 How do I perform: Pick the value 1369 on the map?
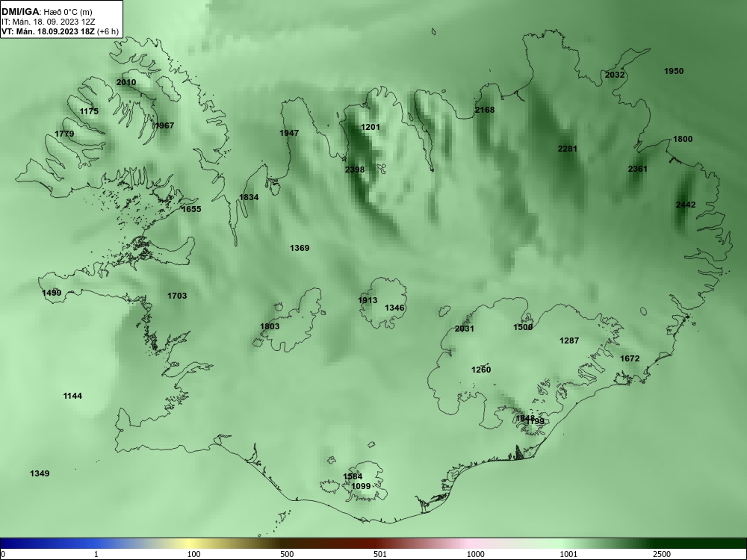pyautogui.click(x=300, y=248)
